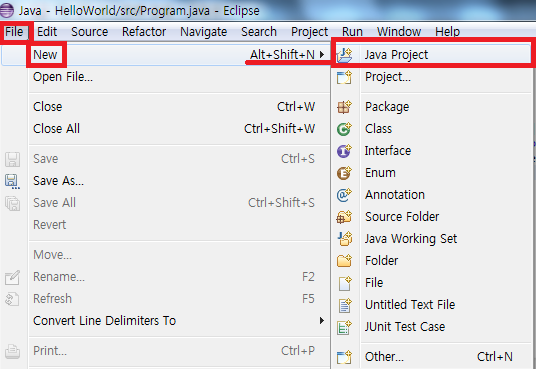Click the Rename pencil icon
Viewport: 536px width, 369px height.
tap(12, 277)
